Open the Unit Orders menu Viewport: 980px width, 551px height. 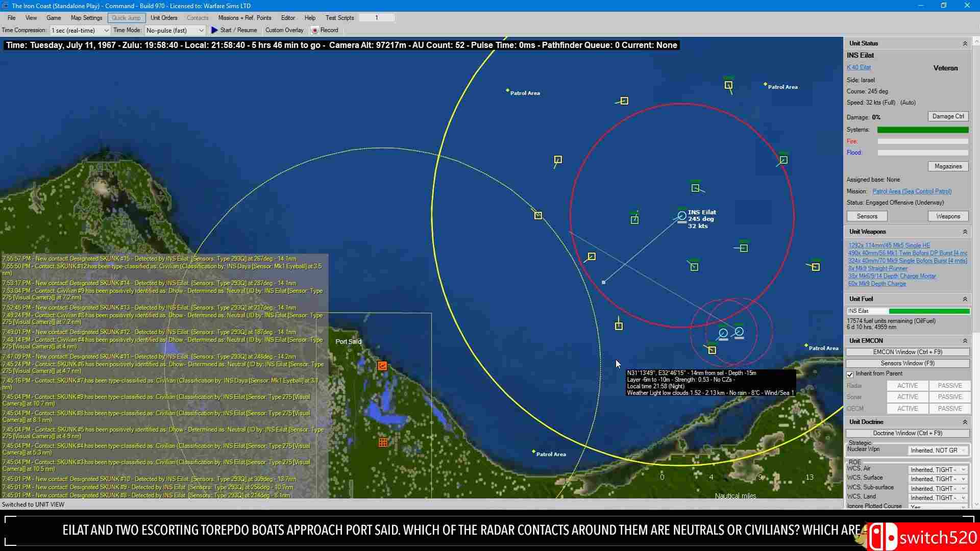164,18
